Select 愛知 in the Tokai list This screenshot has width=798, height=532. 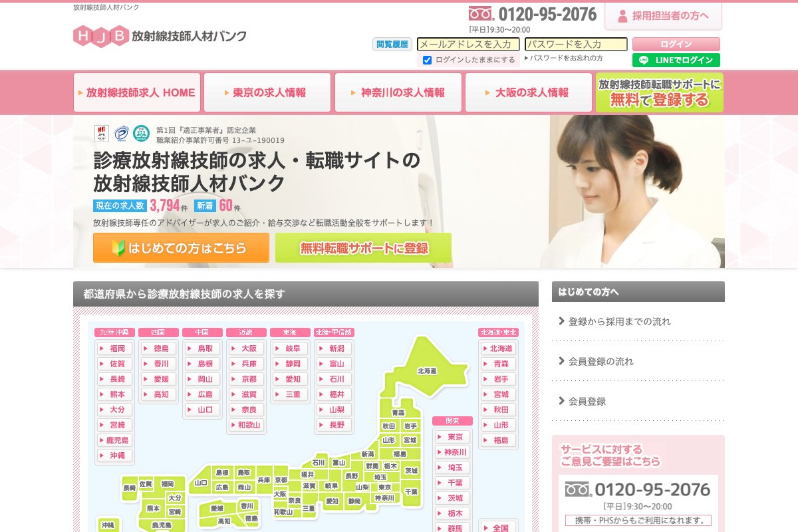pyautogui.click(x=291, y=379)
